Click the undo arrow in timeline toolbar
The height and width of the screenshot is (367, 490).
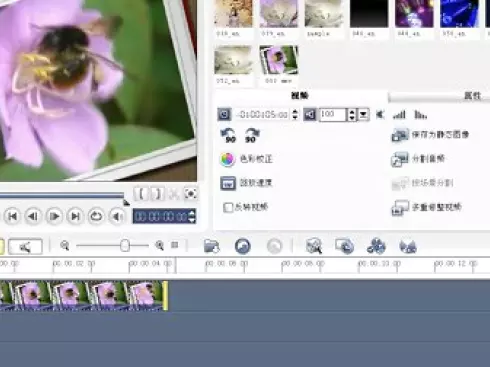click(x=243, y=246)
